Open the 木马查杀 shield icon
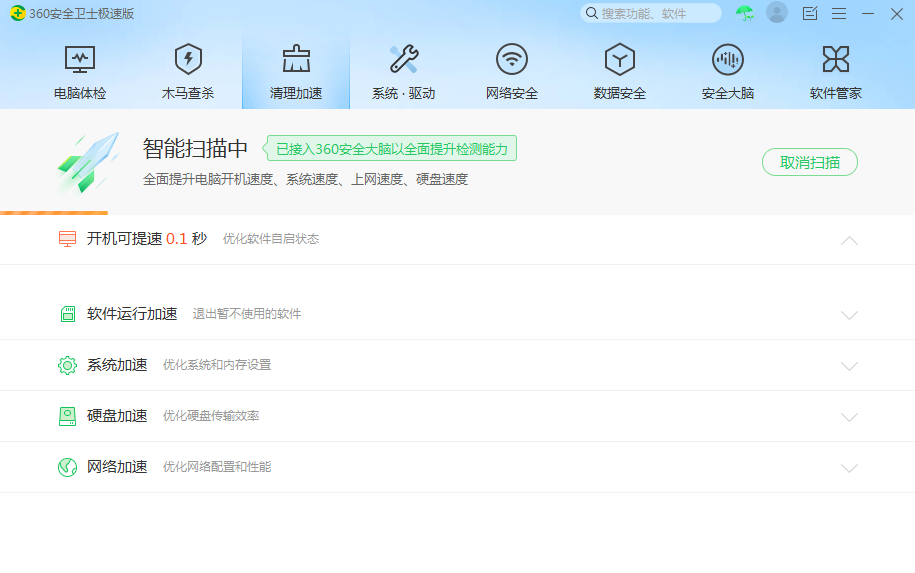Screen dimensions: 915x573 coord(188,59)
